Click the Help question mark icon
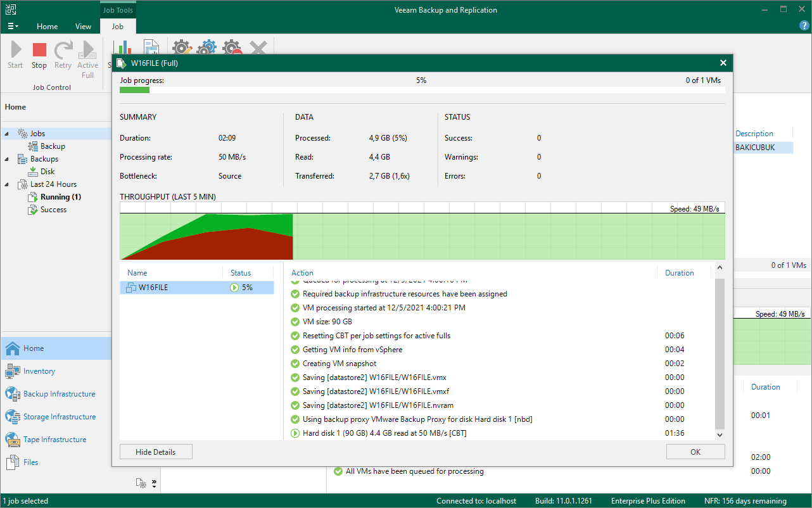The image size is (812, 508). [x=804, y=26]
